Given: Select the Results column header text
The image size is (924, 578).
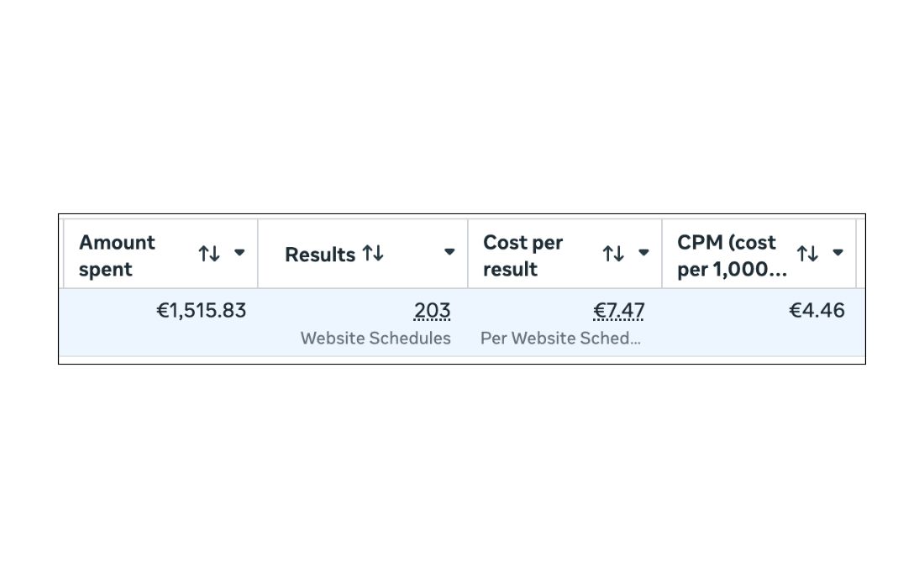Looking at the screenshot, I should pyautogui.click(x=319, y=255).
